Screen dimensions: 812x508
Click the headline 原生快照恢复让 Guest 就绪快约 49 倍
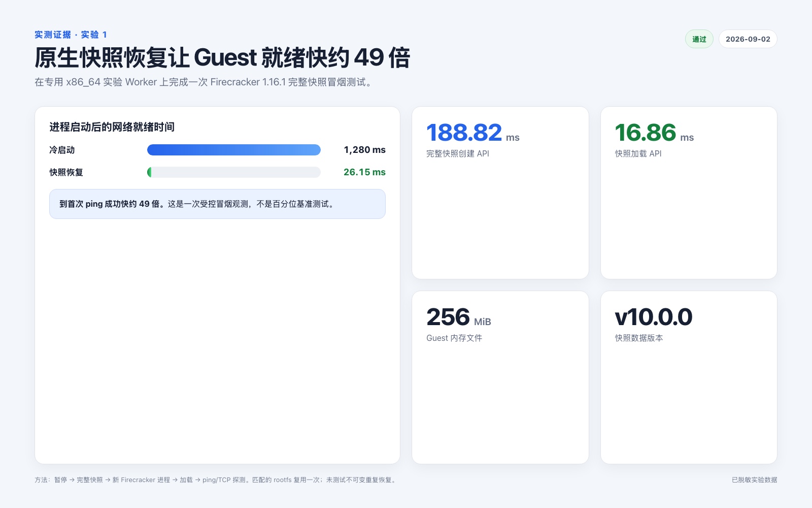click(x=222, y=57)
